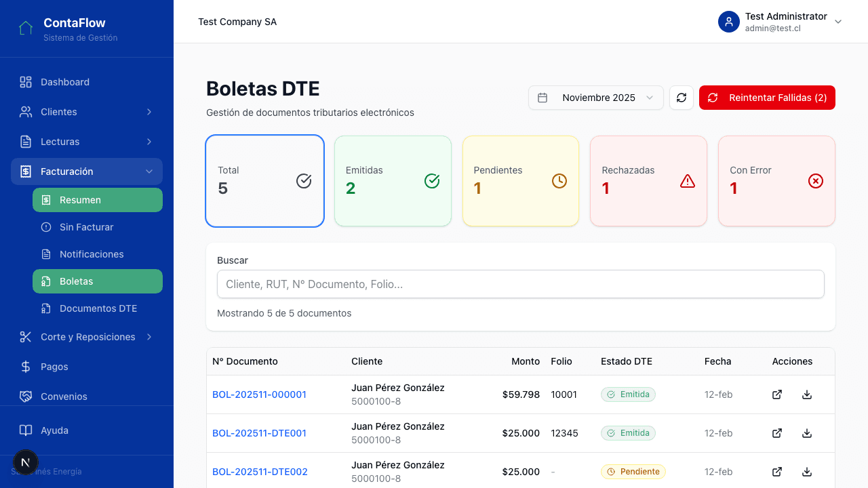Click the user avatar icon in header
Image resolution: width=868 pixels, height=488 pixels.
pyautogui.click(x=729, y=22)
